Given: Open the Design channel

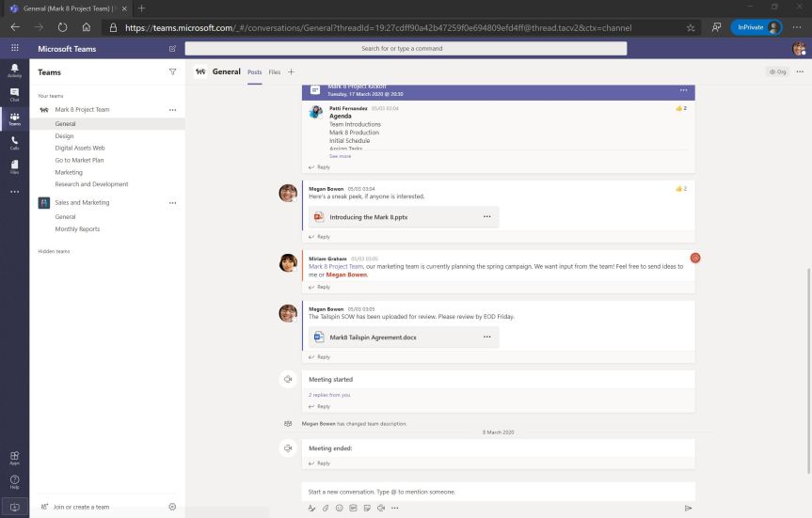Looking at the screenshot, I should (x=64, y=135).
